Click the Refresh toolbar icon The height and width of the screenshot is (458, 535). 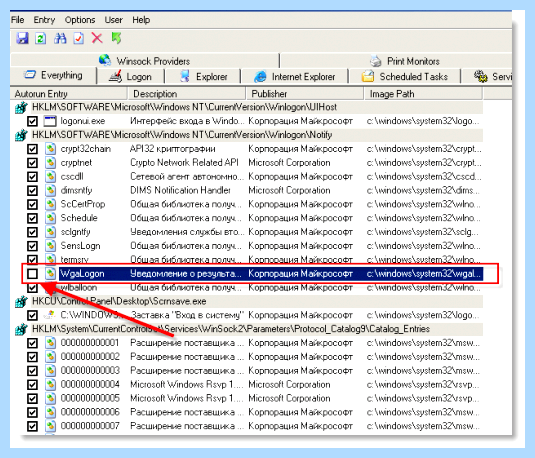[x=41, y=38]
